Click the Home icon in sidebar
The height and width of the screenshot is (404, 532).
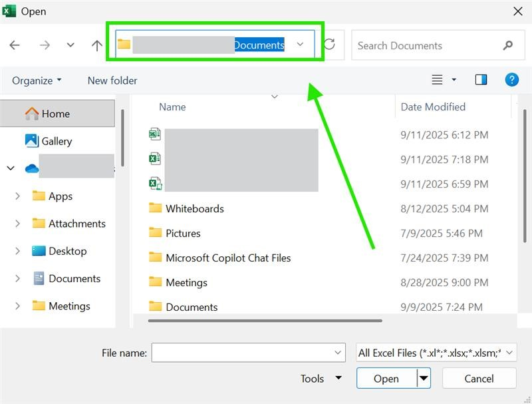[32, 113]
